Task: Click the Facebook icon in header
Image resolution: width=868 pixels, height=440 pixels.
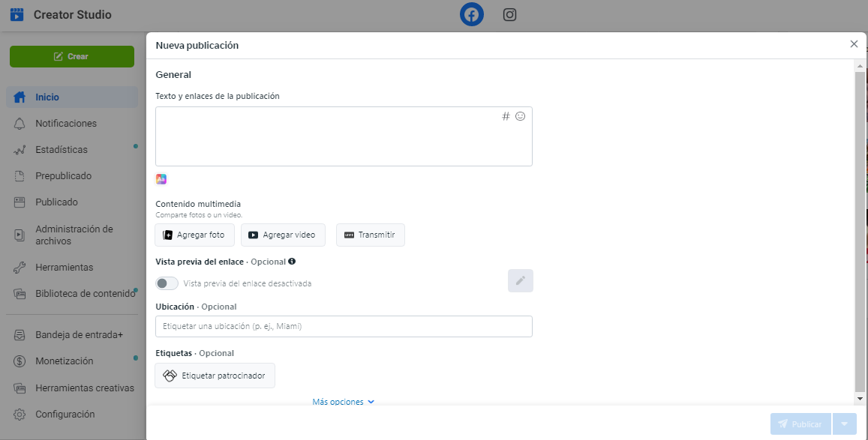Action: (x=471, y=15)
